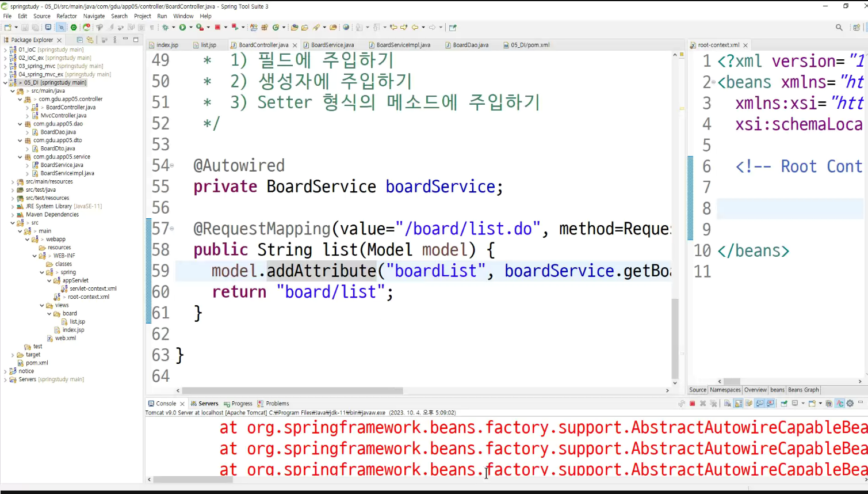This screenshot has width=868, height=494.
Task: Open the Navigate menu
Action: point(94,16)
